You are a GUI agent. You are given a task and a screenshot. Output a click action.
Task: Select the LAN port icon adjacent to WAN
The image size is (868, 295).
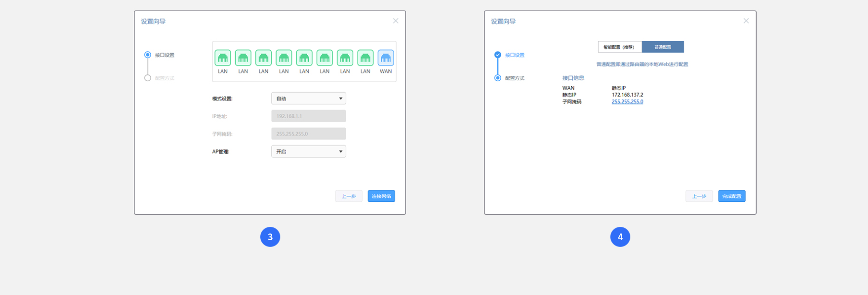(x=365, y=58)
